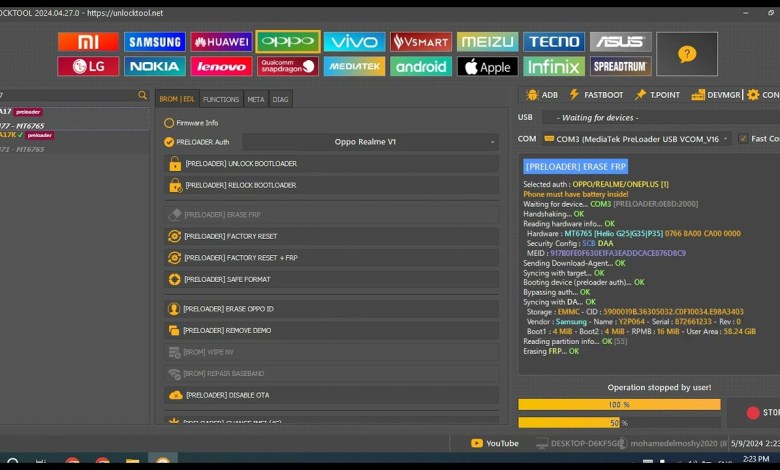This screenshot has height=470, width=780.
Task: Select the MediaTek brand logo
Action: point(355,66)
